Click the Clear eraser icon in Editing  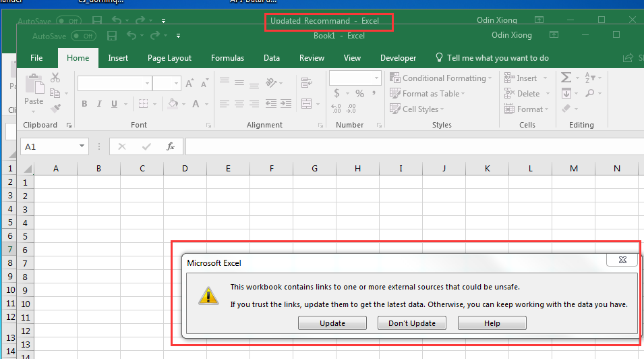tap(566, 108)
